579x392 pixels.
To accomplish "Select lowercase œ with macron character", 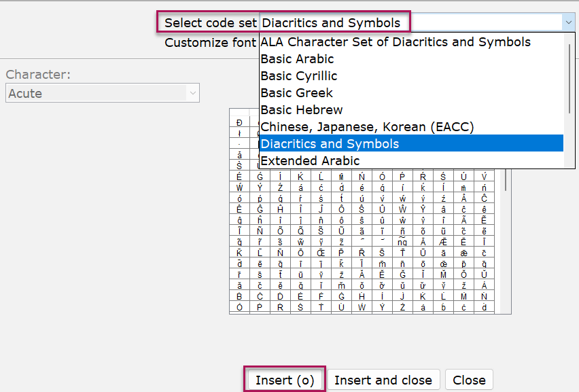I will tap(443, 264).
